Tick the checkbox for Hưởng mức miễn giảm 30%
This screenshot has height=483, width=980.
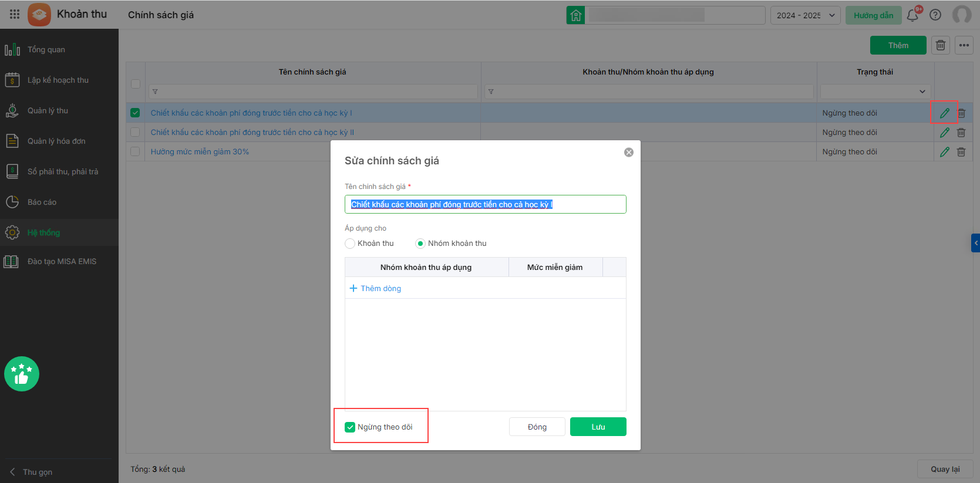click(135, 152)
